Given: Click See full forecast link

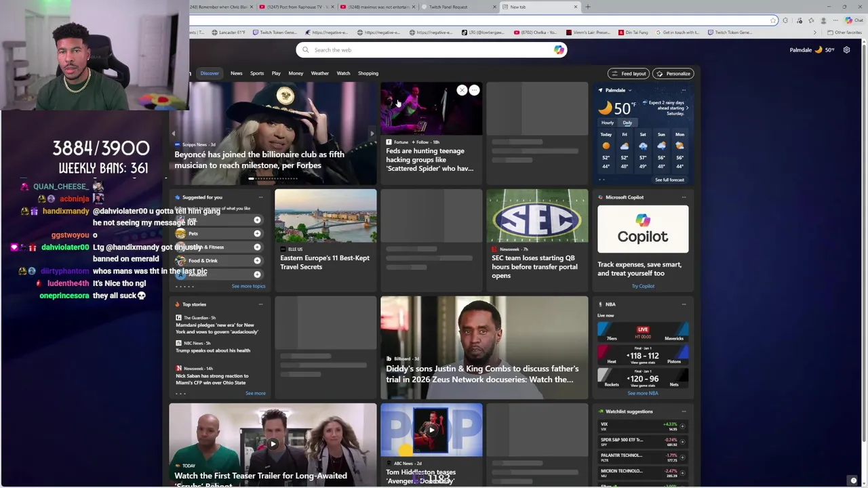Looking at the screenshot, I should 669,180.
